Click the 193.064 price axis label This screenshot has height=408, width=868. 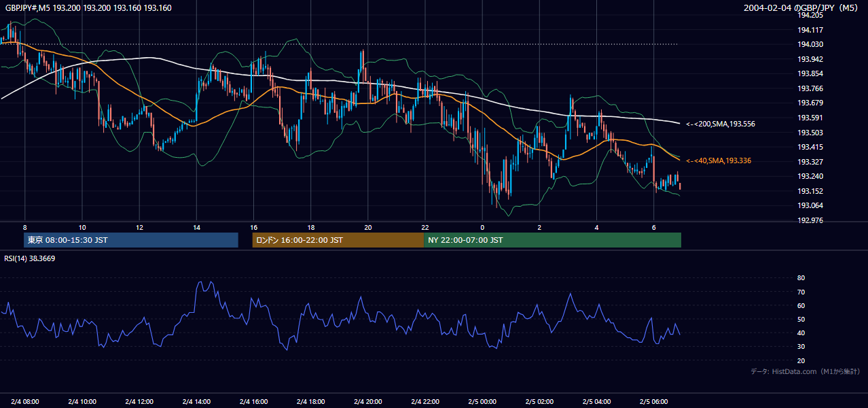810,205
